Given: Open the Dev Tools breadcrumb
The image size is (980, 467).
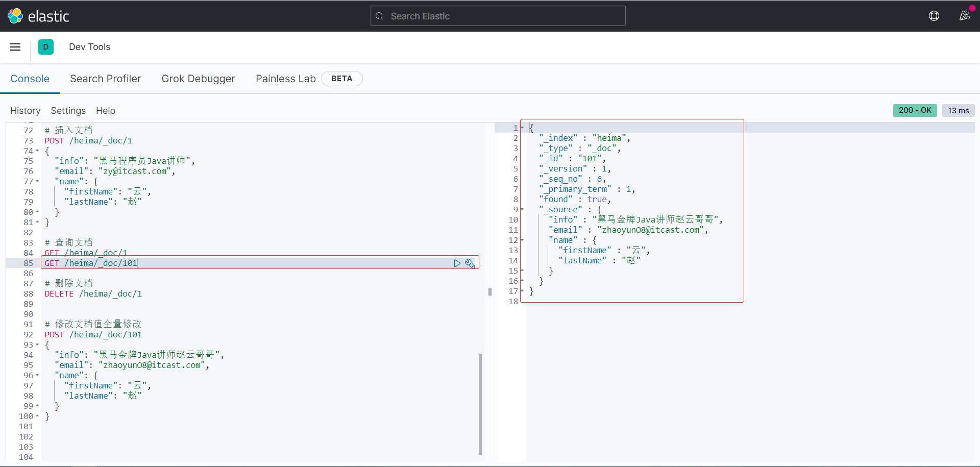Looking at the screenshot, I should (x=89, y=47).
